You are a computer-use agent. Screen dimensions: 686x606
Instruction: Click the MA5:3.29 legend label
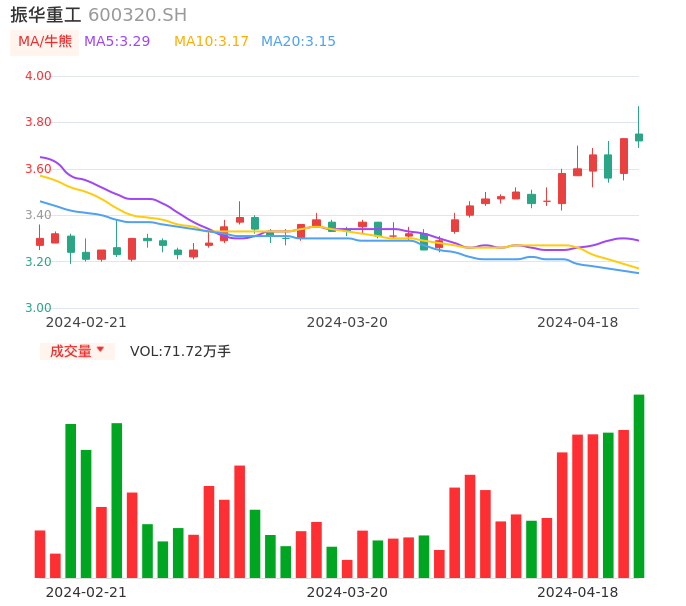(117, 42)
